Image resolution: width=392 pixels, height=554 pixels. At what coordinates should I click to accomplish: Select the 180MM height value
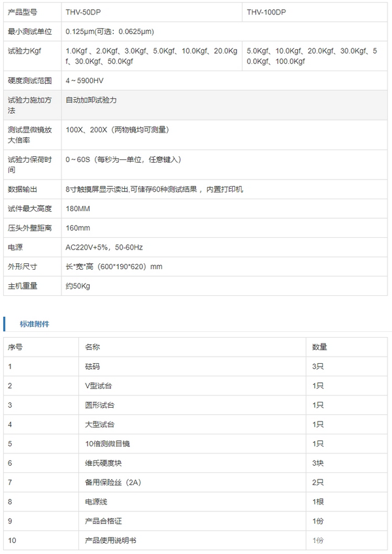(78, 208)
